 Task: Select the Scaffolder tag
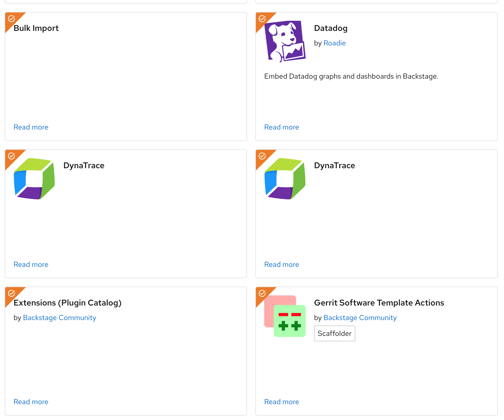pos(335,334)
